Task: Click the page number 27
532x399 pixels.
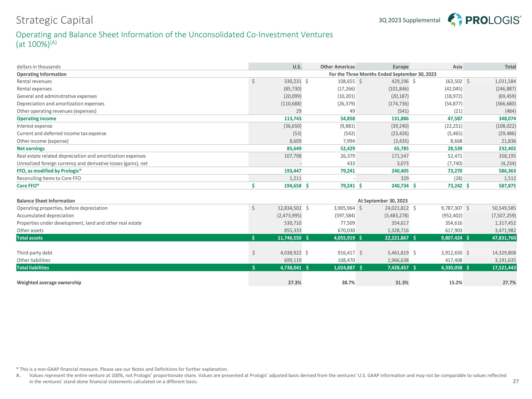Action: (x=516, y=381)
